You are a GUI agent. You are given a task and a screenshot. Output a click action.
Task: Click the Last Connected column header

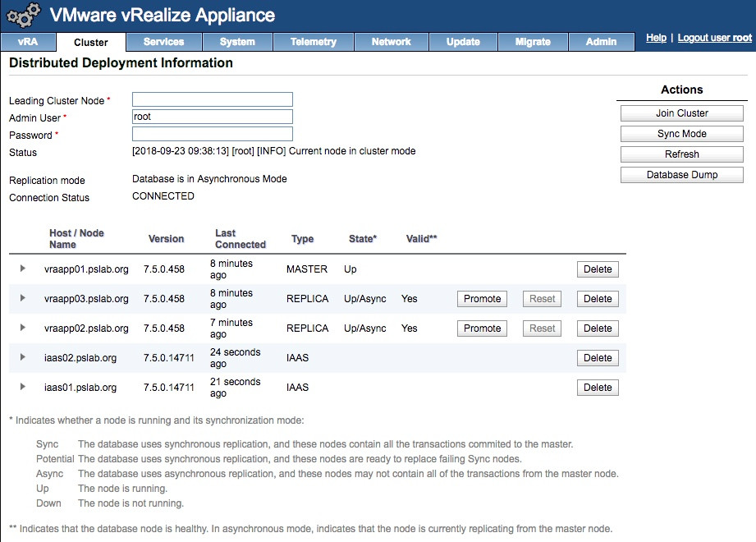tap(241, 239)
